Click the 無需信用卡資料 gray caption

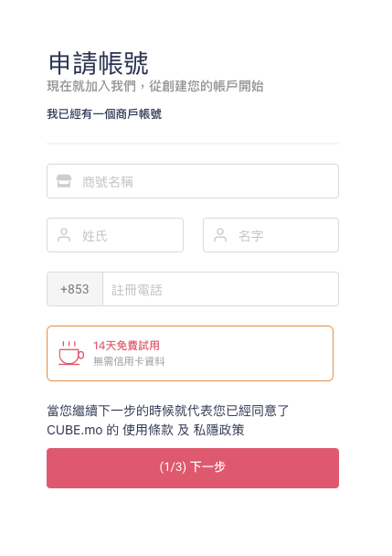pyautogui.click(x=129, y=361)
